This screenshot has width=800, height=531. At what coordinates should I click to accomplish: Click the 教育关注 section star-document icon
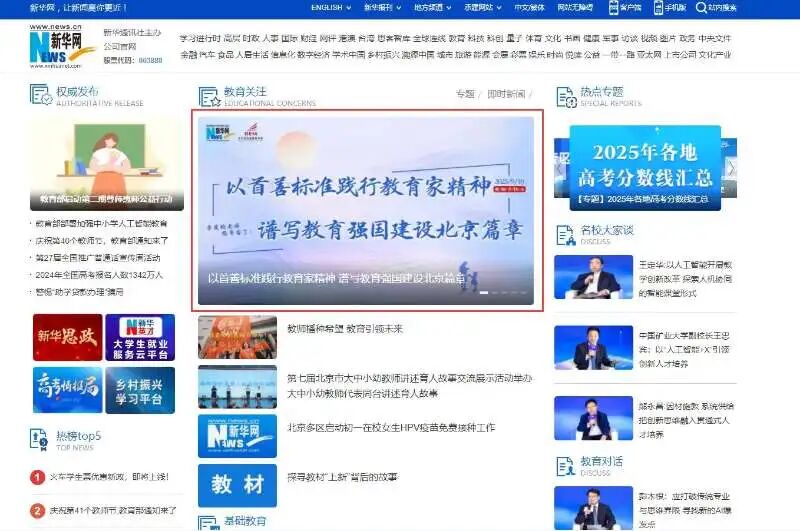point(209,96)
